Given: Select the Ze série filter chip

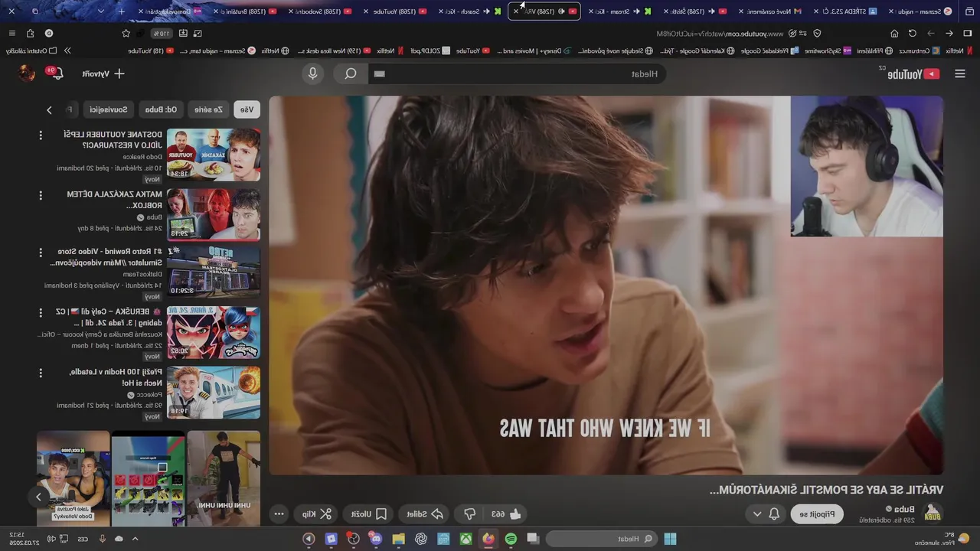Looking at the screenshot, I should click(x=208, y=109).
